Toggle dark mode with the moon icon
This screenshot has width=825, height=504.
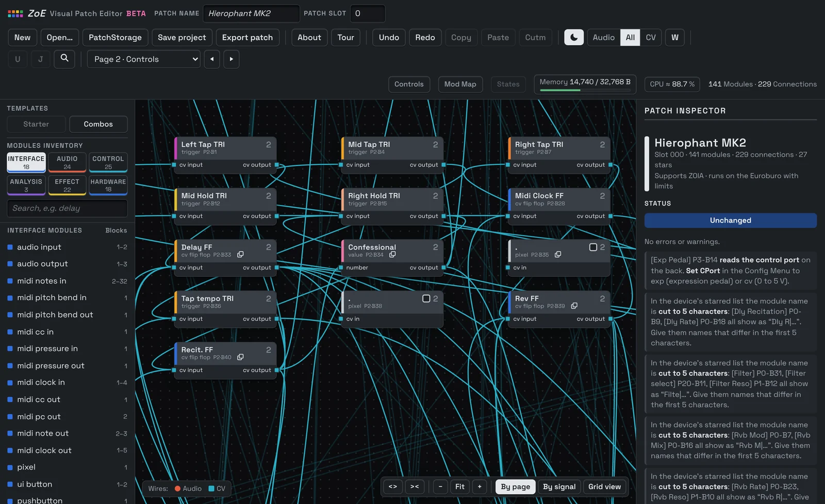(x=574, y=37)
